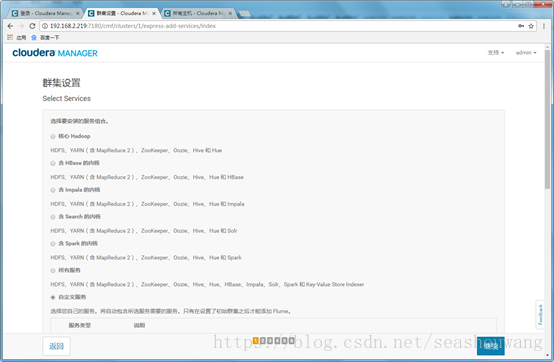
Task: Click the saved password key icon
Action: tap(521, 26)
